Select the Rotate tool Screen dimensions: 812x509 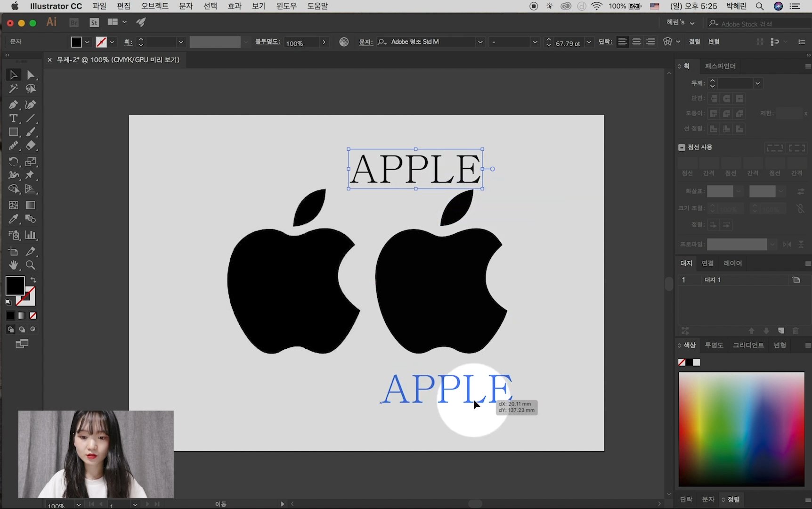14,162
